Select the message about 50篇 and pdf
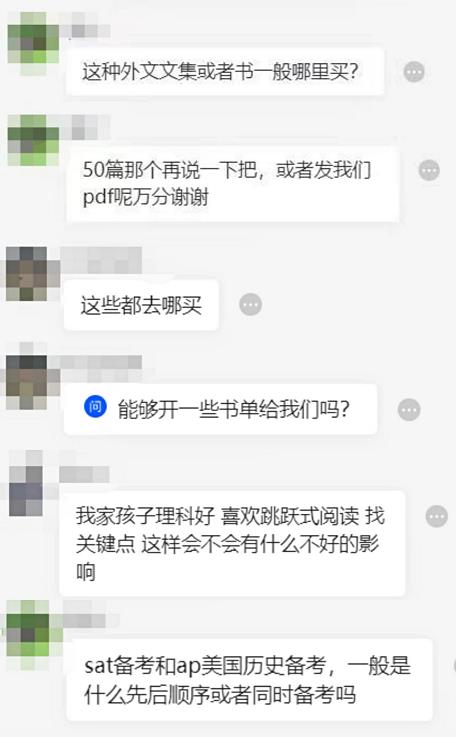456x737 pixels. pyautogui.click(x=233, y=184)
